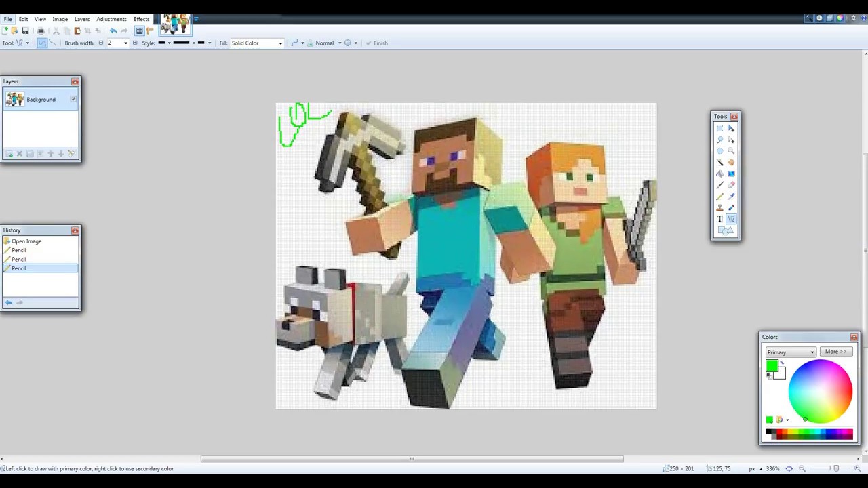Open the Brush width dropdown

[x=125, y=43]
